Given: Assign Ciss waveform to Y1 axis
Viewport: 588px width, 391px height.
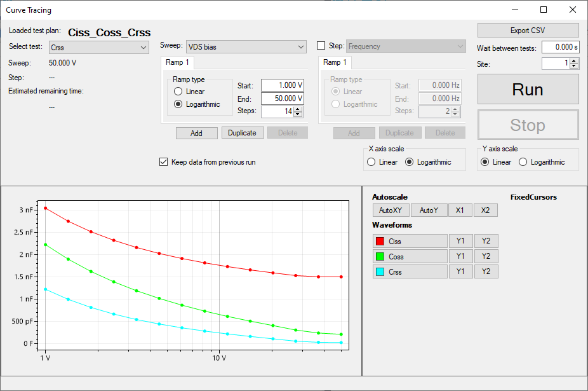Looking at the screenshot, I should tap(460, 241).
